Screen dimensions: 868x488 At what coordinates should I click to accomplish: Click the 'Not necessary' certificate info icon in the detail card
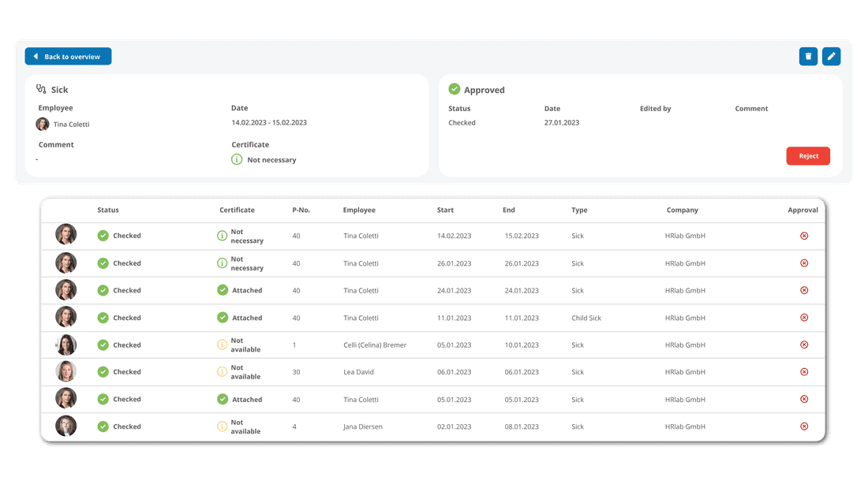237,159
